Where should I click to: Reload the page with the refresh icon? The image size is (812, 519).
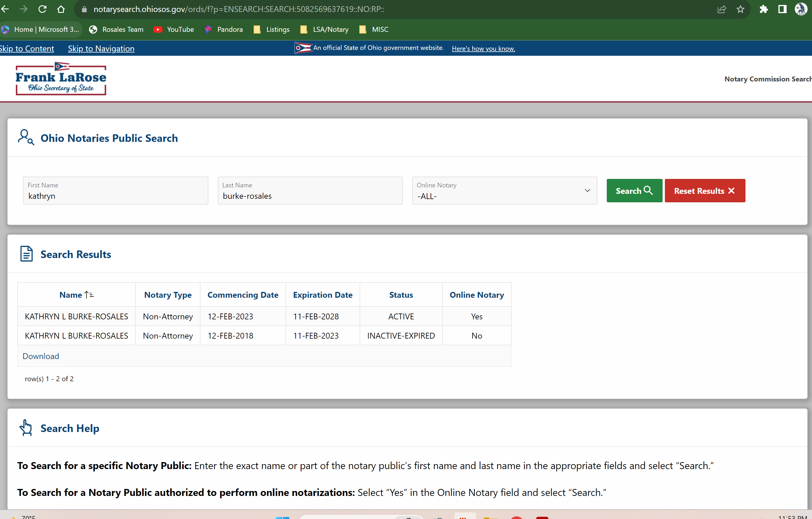(x=42, y=9)
